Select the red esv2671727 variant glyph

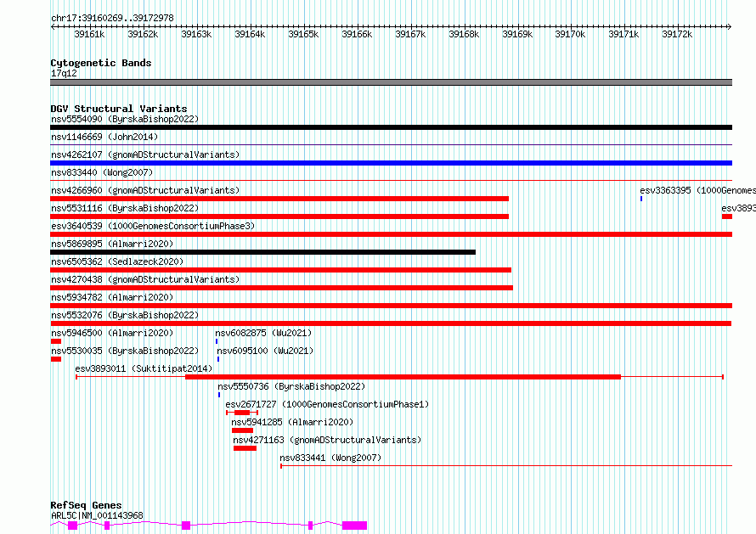click(242, 413)
